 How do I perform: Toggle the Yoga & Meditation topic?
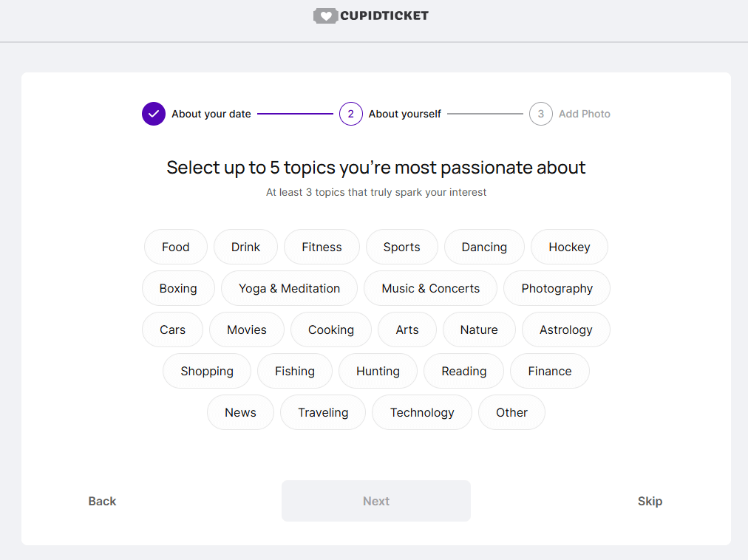(289, 288)
